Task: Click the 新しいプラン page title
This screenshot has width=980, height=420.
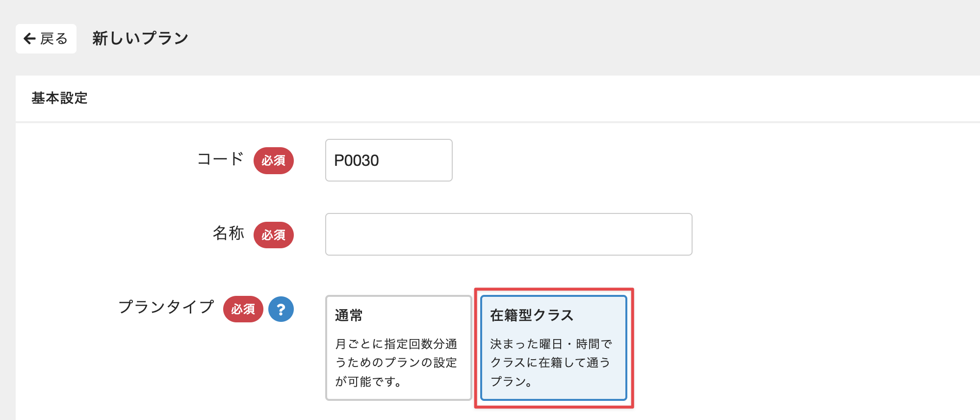Action: point(140,38)
